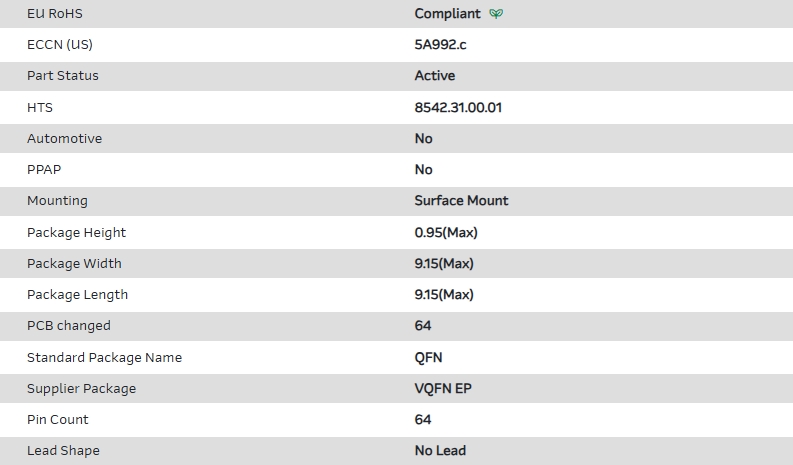
Task: Click the green leaf icon beside Compliant
Action: click(x=497, y=14)
